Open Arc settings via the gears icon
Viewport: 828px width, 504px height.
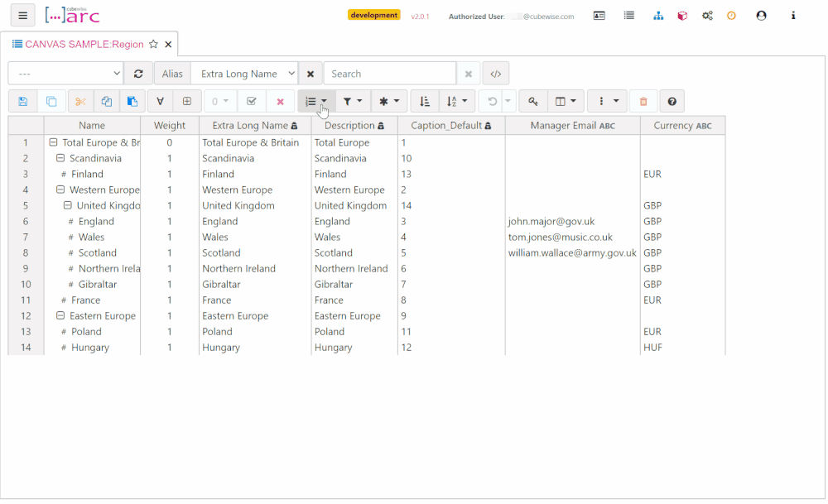[707, 15]
